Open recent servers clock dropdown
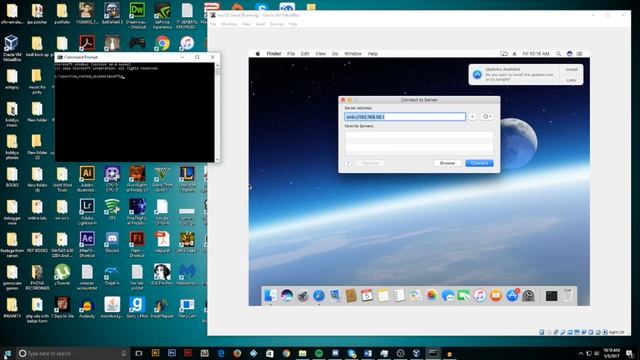Screen dimensions: 640x360 tap(487, 117)
